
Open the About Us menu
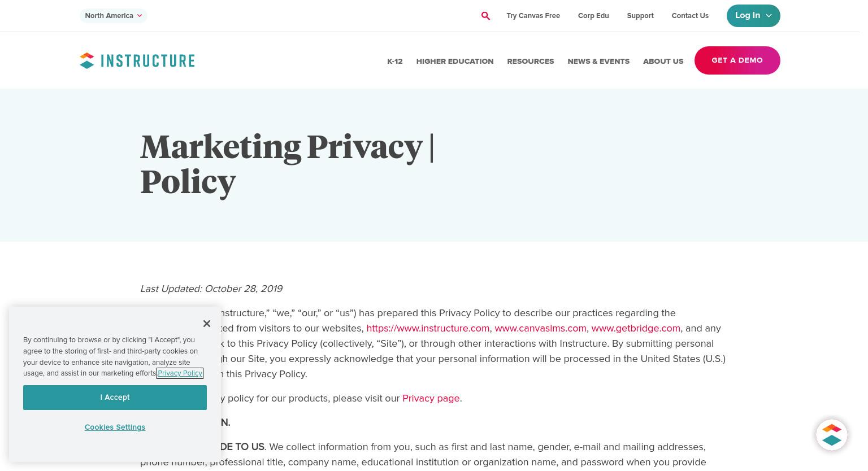click(x=663, y=61)
